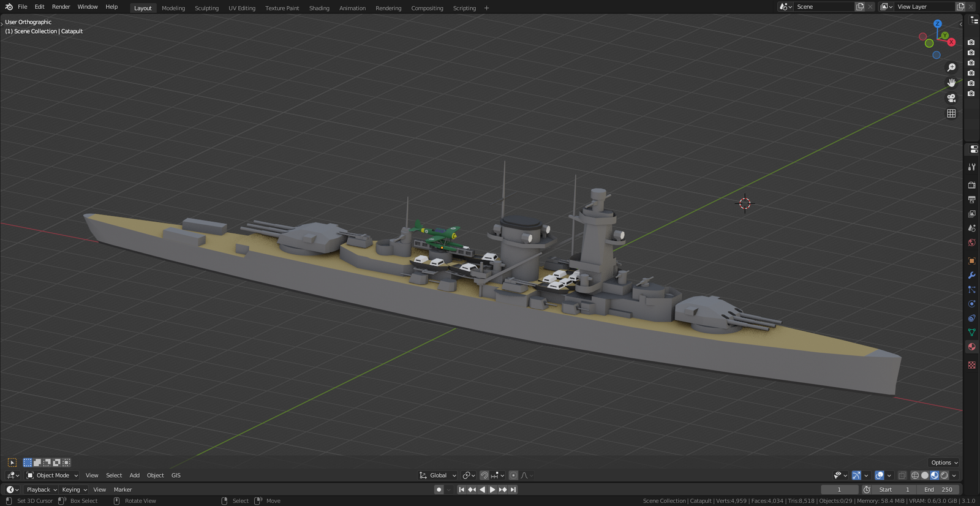Open the gizmo options dropdown arrow
This screenshot has width=980, height=506.
click(866, 475)
